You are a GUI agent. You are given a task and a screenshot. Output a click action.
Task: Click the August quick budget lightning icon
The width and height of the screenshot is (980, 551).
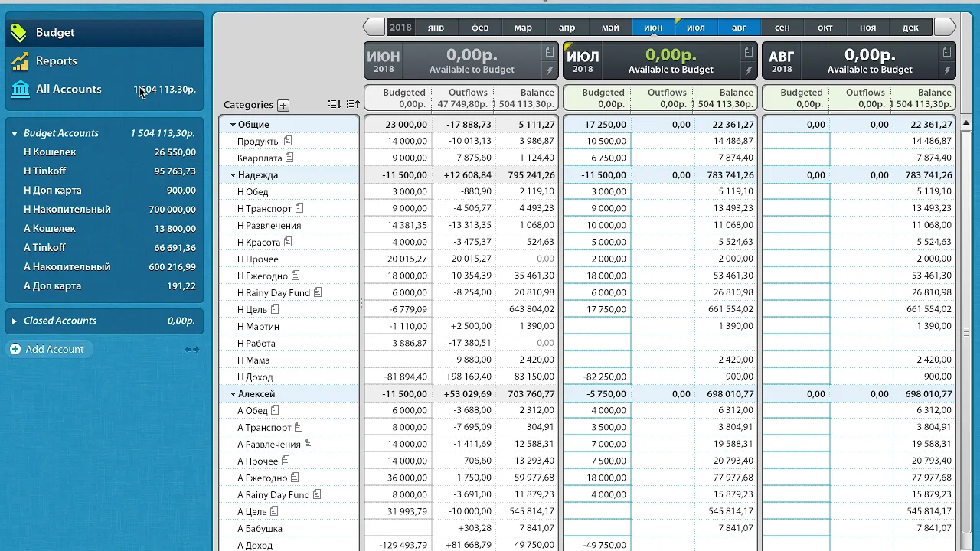pyautogui.click(x=947, y=70)
